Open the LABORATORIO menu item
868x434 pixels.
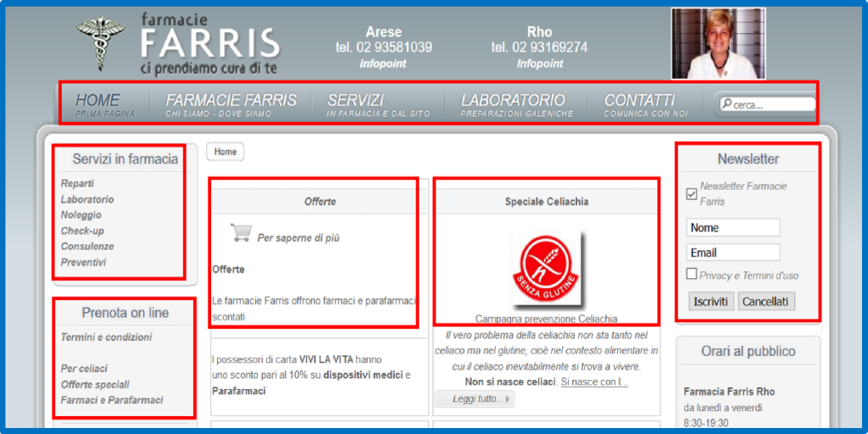tap(516, 104)
